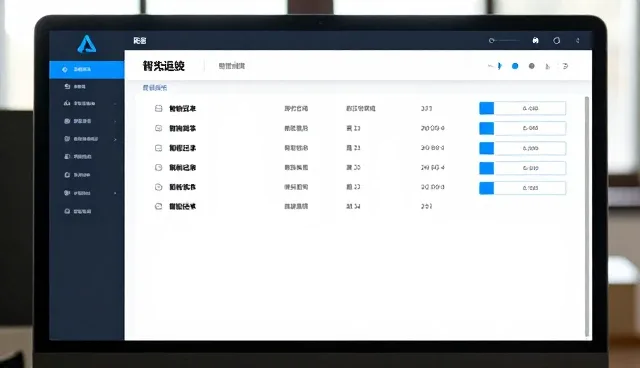Click the sixth list row's leading icon

[158, 206]
